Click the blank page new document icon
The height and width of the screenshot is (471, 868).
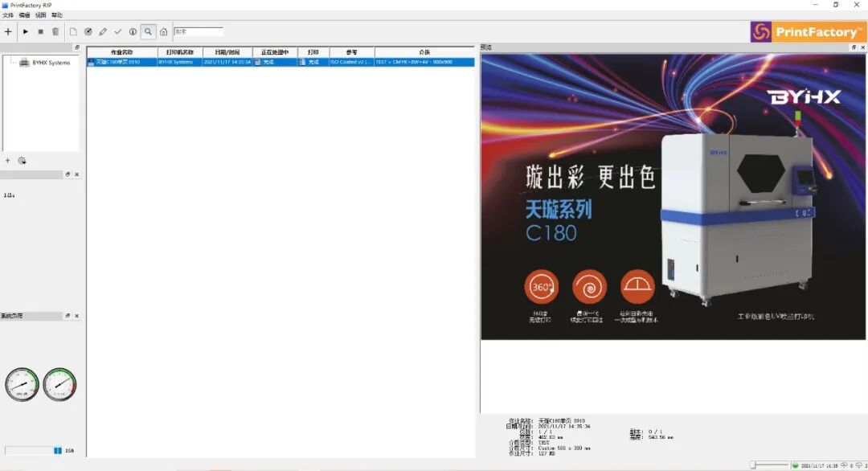pyautogui.click(x=73, y=31)
